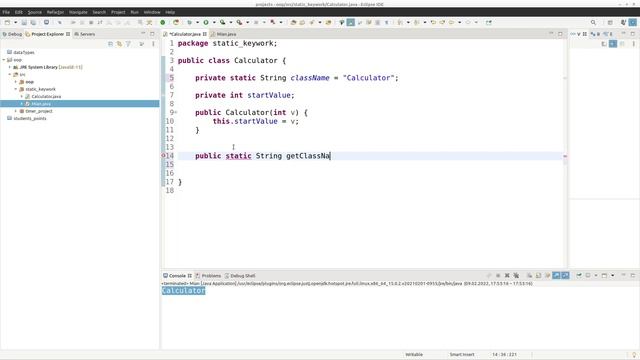
Task: Open the New wizard dropdown arrow
Action: pos(16,22)
